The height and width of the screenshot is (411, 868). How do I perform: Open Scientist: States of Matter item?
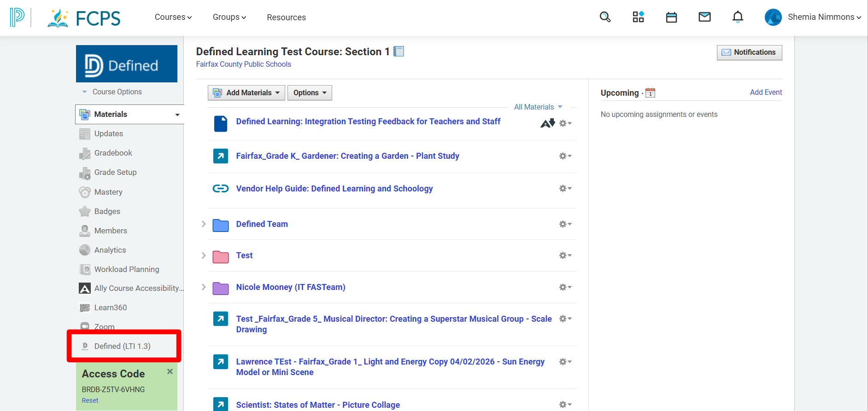318,405
